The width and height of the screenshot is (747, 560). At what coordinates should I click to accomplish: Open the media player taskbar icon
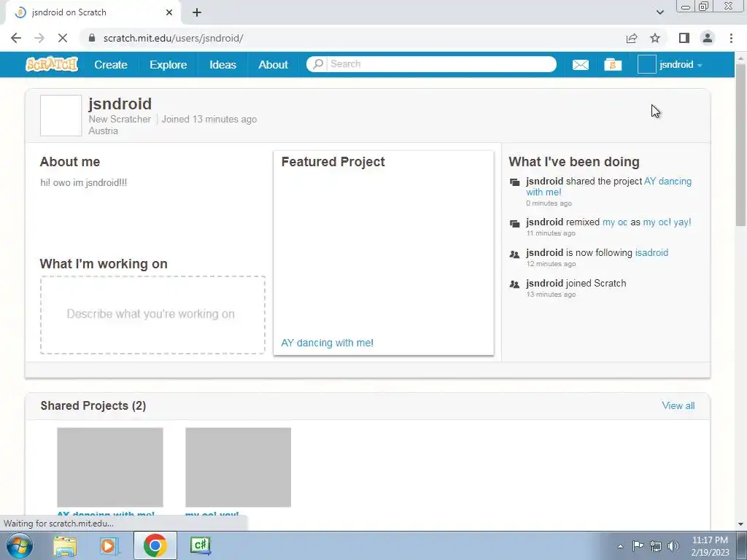[109, 545]
